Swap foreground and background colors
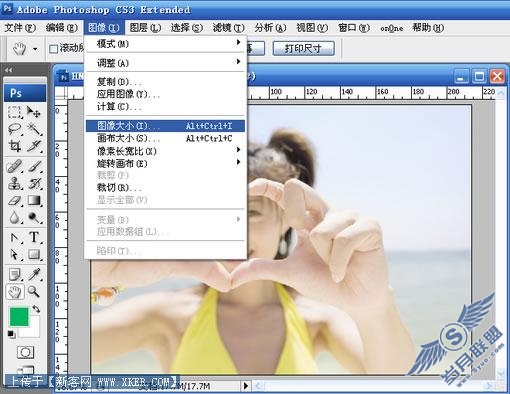This screenshot has height=394, width=510. (36, 309)
